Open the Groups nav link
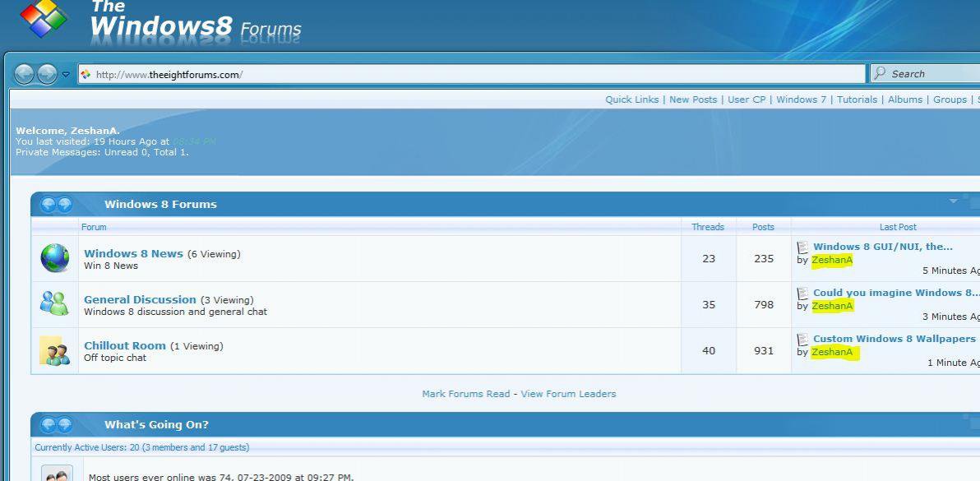Image resolution: width=980 pixels, height=481 pixels. 950,99
